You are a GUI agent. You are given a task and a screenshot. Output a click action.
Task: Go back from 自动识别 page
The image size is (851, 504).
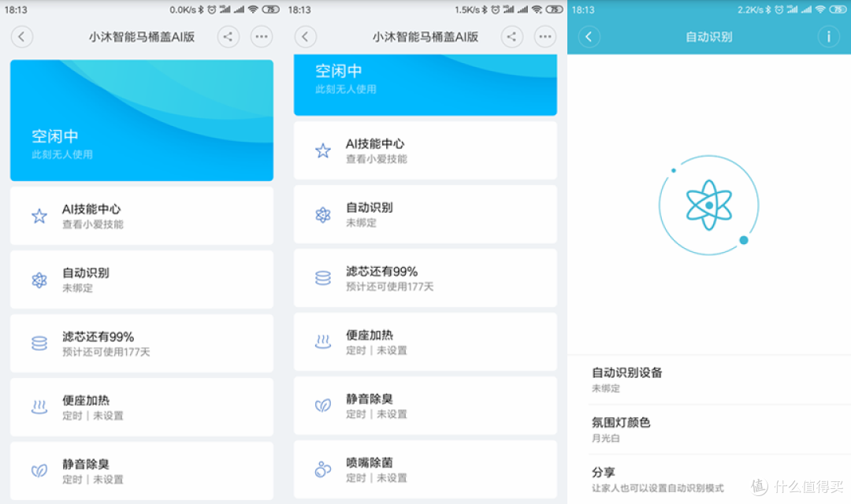tap(589, 37)
